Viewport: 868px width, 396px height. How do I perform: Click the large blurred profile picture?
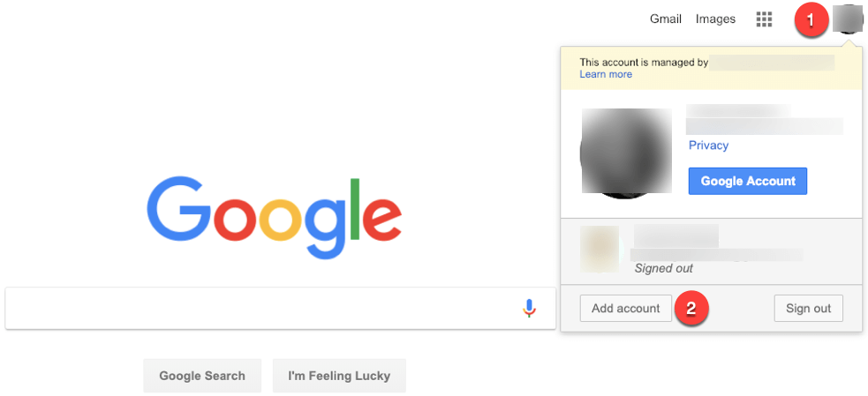pyautogui.click(x=626, y=151)
